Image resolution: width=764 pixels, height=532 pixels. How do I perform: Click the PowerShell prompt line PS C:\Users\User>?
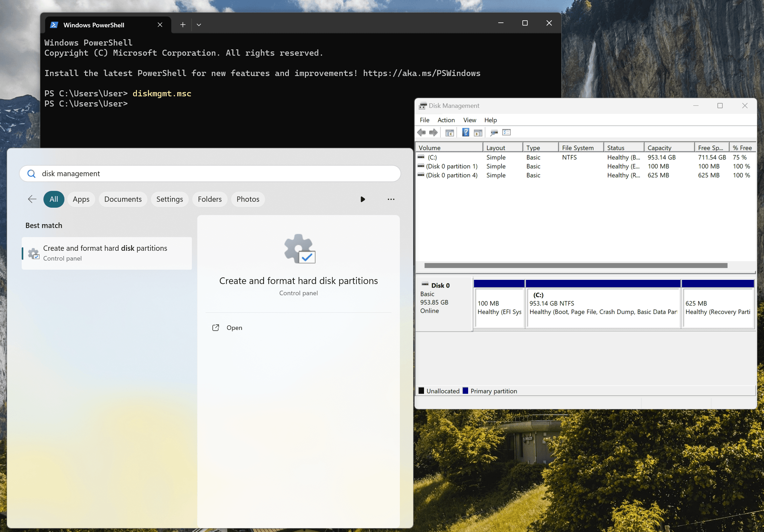[x=86, y=104]
